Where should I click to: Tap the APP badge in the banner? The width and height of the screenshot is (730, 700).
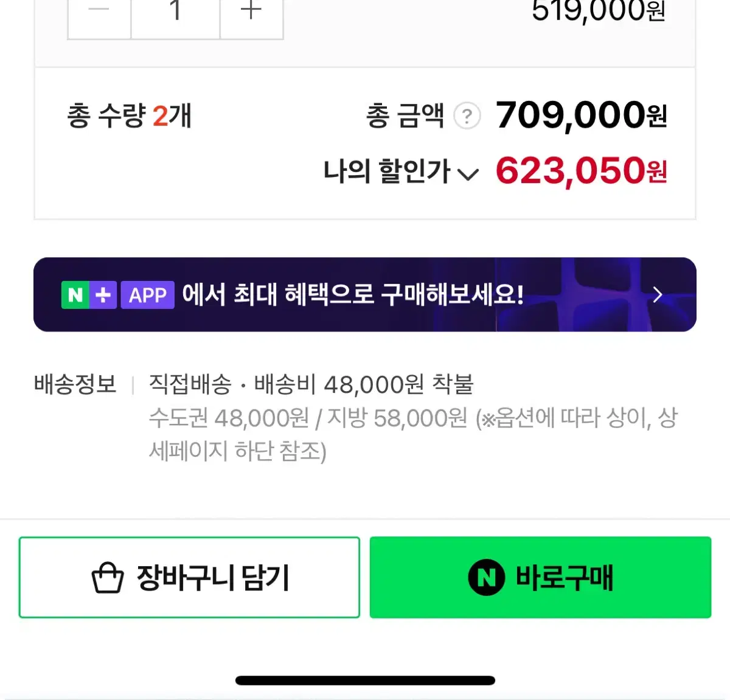pyautogui.click(x=147, y=295)
